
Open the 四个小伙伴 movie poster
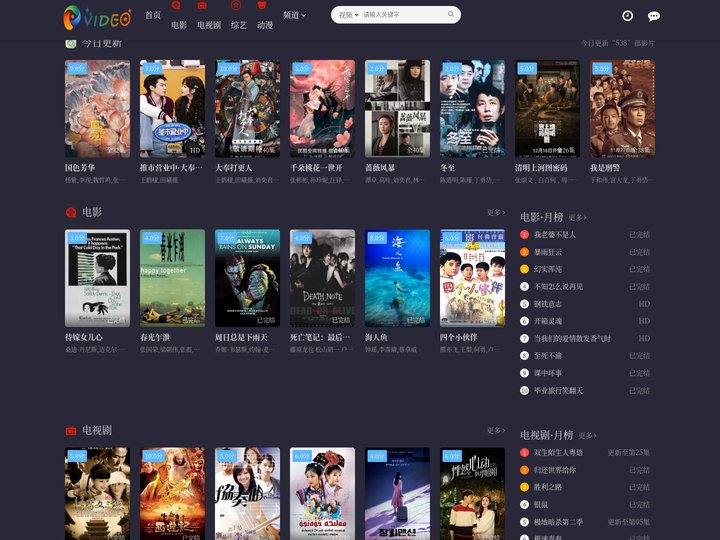click(472, 278)
